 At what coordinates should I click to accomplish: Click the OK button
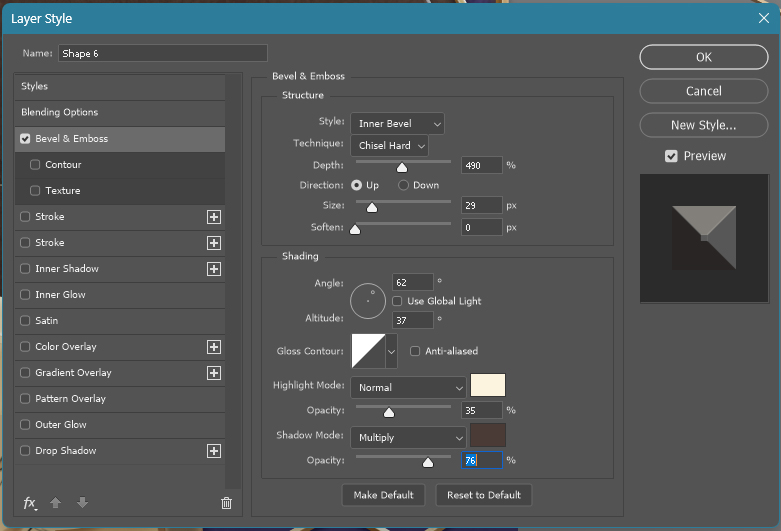(x=704, y=57)
